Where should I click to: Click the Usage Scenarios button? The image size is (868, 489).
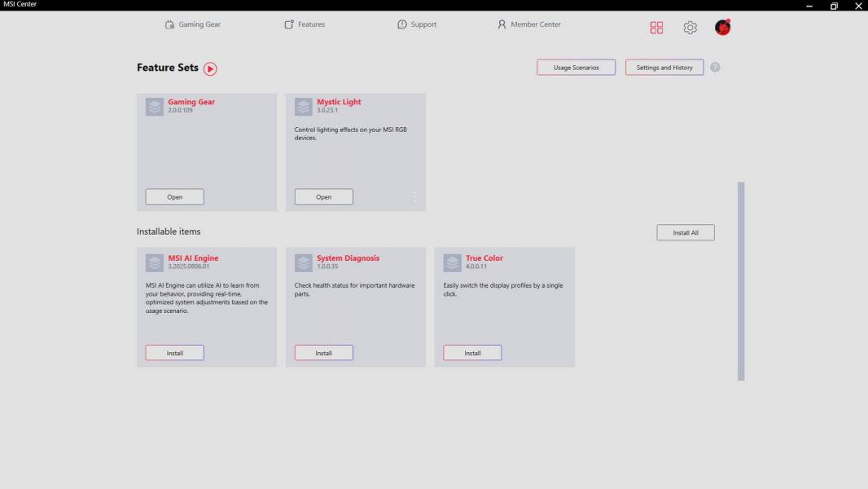[x=576, y=68]
